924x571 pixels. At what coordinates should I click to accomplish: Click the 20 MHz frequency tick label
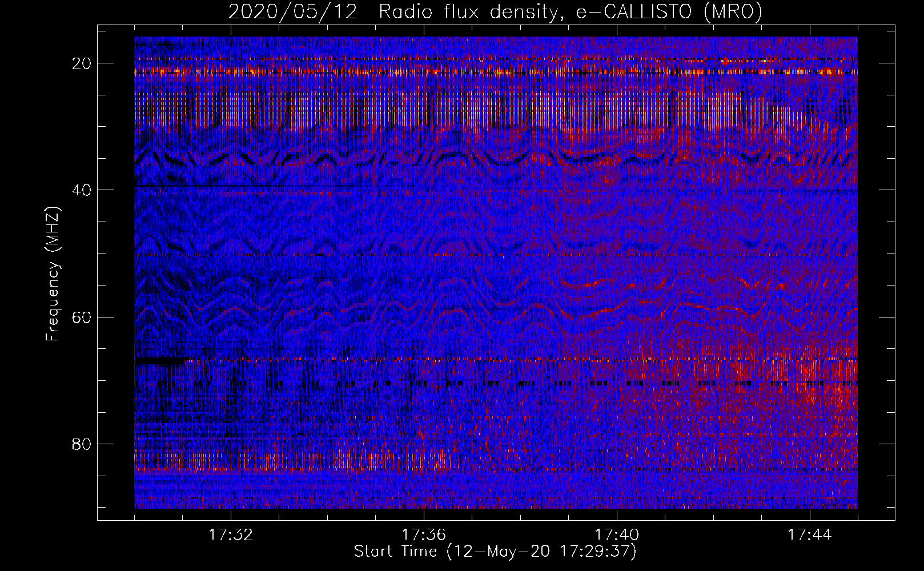click(82, 63)
